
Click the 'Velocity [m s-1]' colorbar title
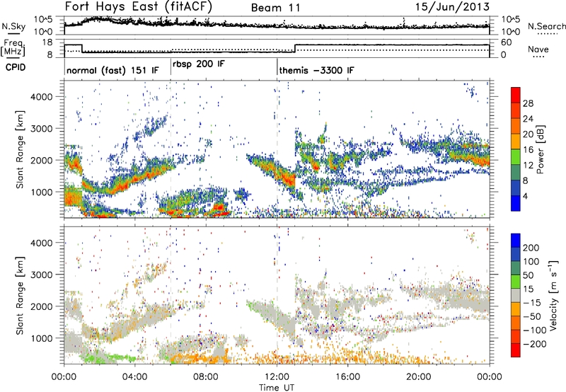[x=553, y=295]
